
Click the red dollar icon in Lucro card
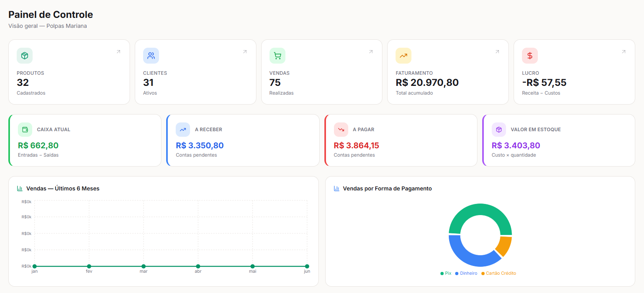530,56
